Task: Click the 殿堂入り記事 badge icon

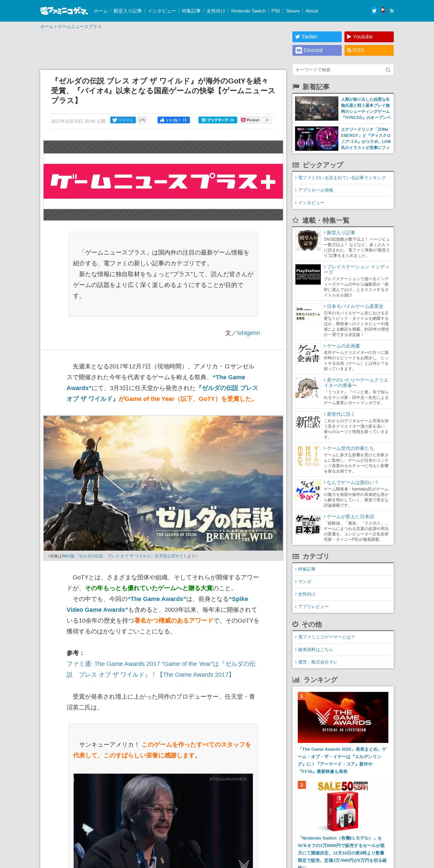Action: point(308,240)
